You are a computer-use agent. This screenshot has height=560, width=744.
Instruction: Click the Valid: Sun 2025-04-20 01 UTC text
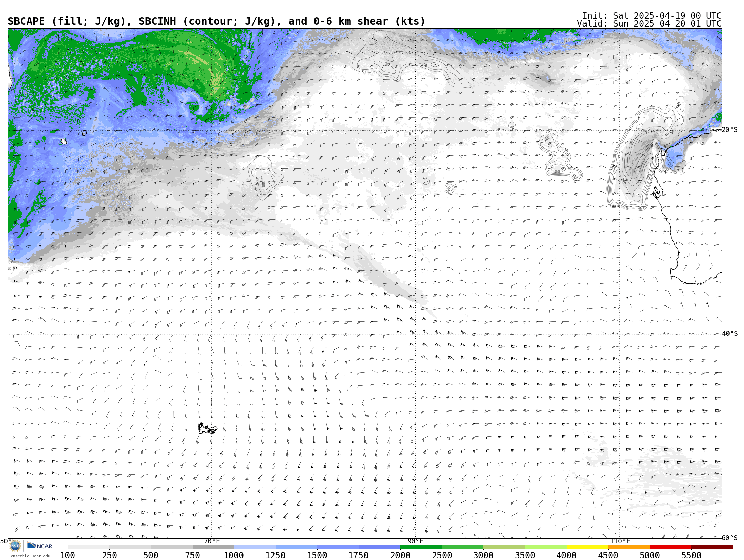coord(649,24)
